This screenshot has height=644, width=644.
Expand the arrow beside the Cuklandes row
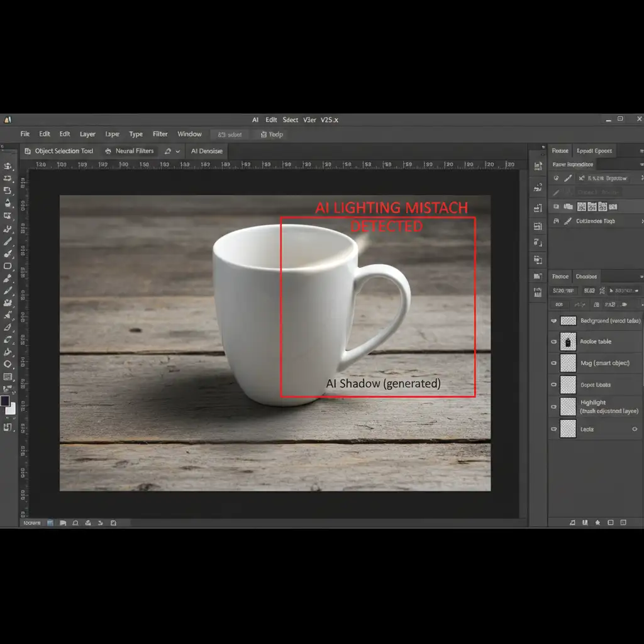tap(641, 221)
